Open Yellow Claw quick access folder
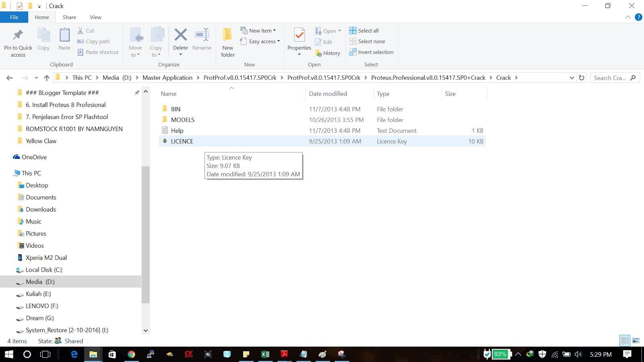644x362 pixels. pos(41,141)
